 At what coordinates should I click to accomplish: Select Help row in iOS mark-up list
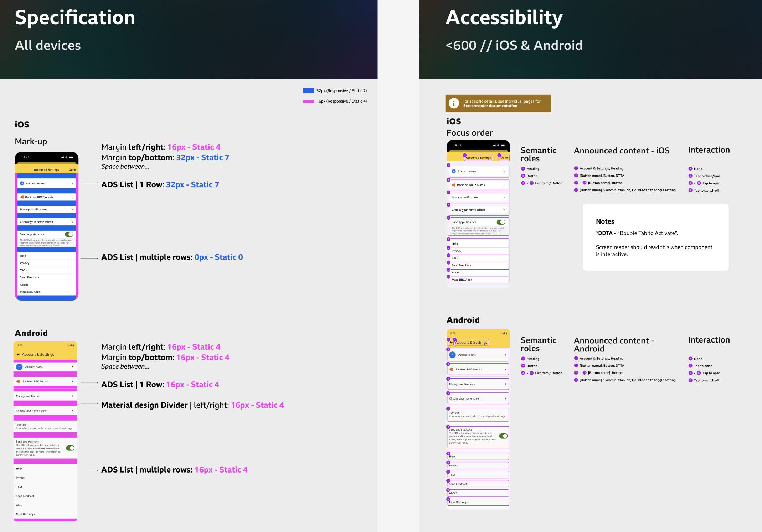pos(47,256)
